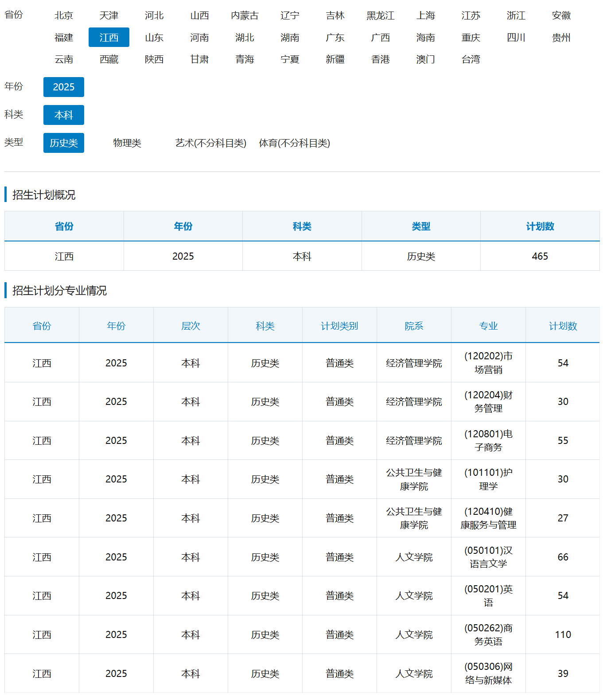The height and width of the screenshot is (700, 603).
Task: Click the major (120204)财务管理 cell
Action: [x=488, y=402]
